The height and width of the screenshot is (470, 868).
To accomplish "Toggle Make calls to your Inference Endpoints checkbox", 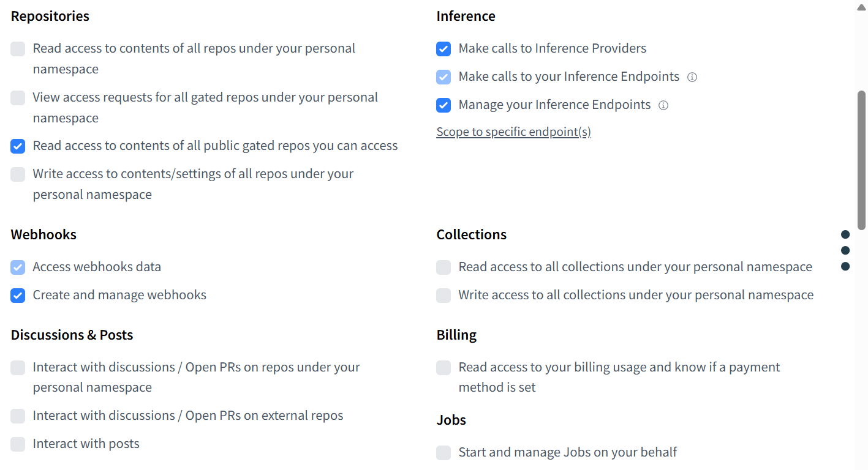I will [x=443, y=77].
